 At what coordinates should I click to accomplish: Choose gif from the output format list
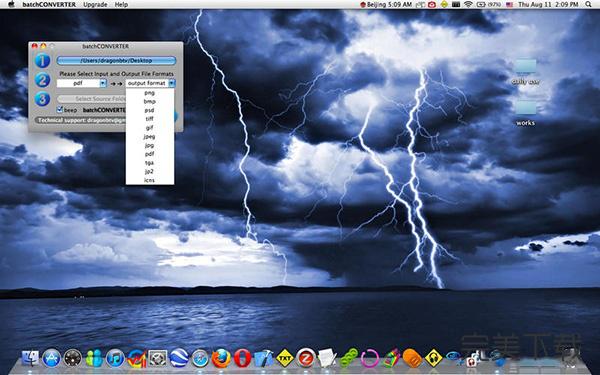pyautogui.click(x=150, y=128)
